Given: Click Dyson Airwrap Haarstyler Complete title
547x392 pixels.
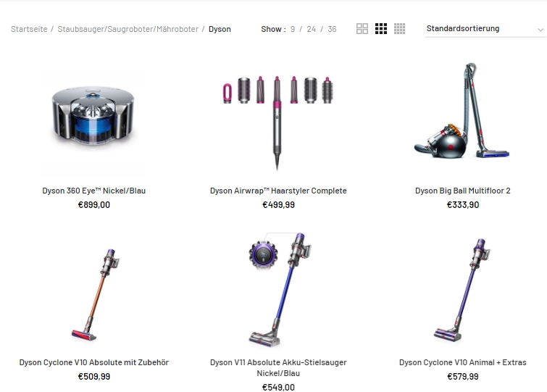Looking at the screenshot, I should tap(278, 191).
